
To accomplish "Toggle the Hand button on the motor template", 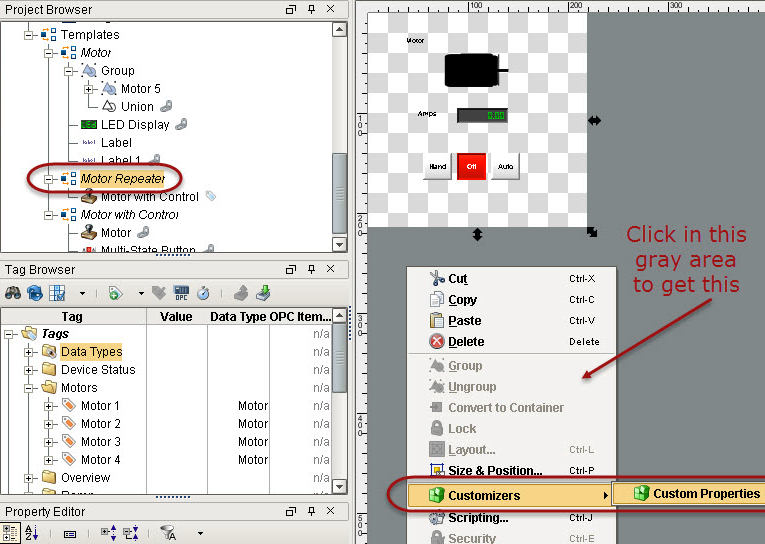I will [437, 167].
